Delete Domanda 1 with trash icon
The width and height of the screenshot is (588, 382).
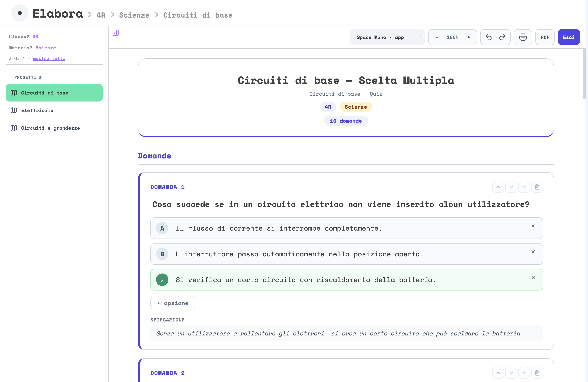[537, 187]
